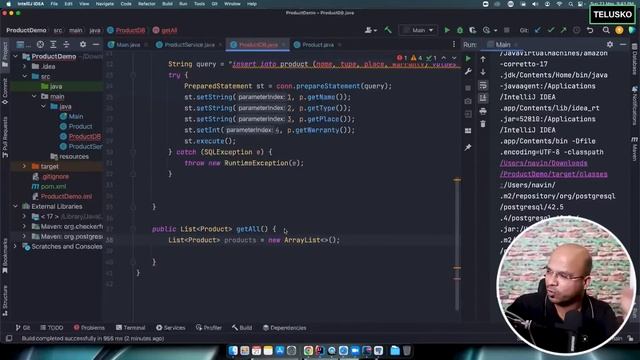Viewport: 640px width, 360px height.
Task: Click Collapse All in Project panel toolbar
Action: (66, 44)
